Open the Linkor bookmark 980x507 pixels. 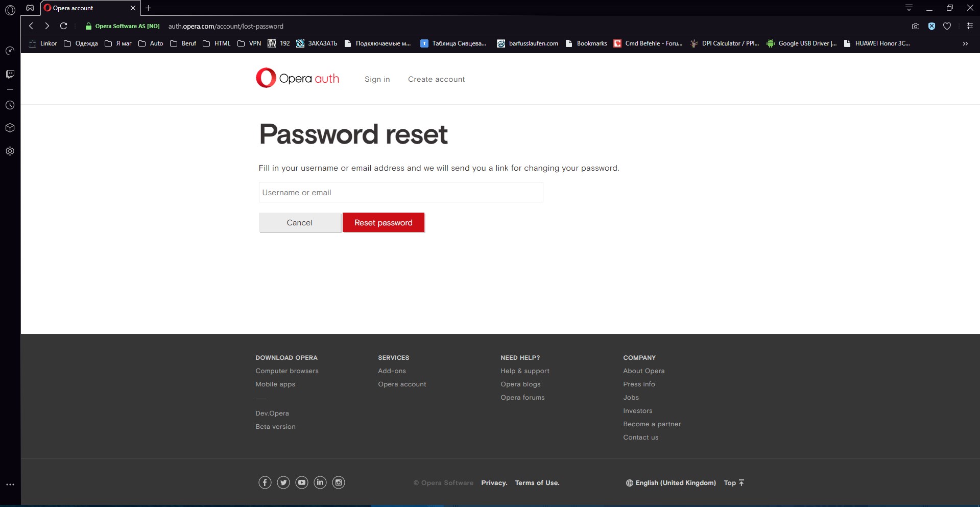point(43,43)
